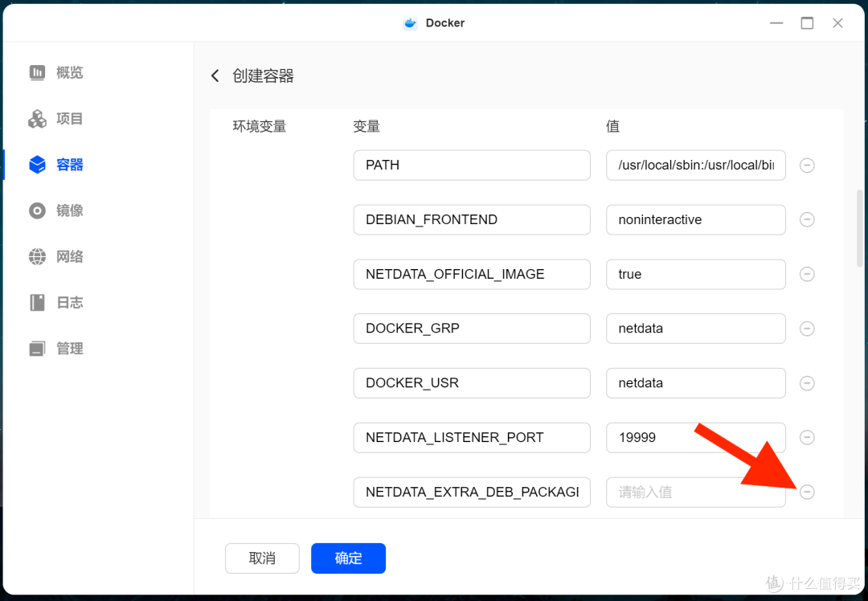This screenshot has height=601, width=868.
Task: Remove the NETDATA_LISTENER_PORT variable row
Action: pyautogui.click(x=807, y=438)
